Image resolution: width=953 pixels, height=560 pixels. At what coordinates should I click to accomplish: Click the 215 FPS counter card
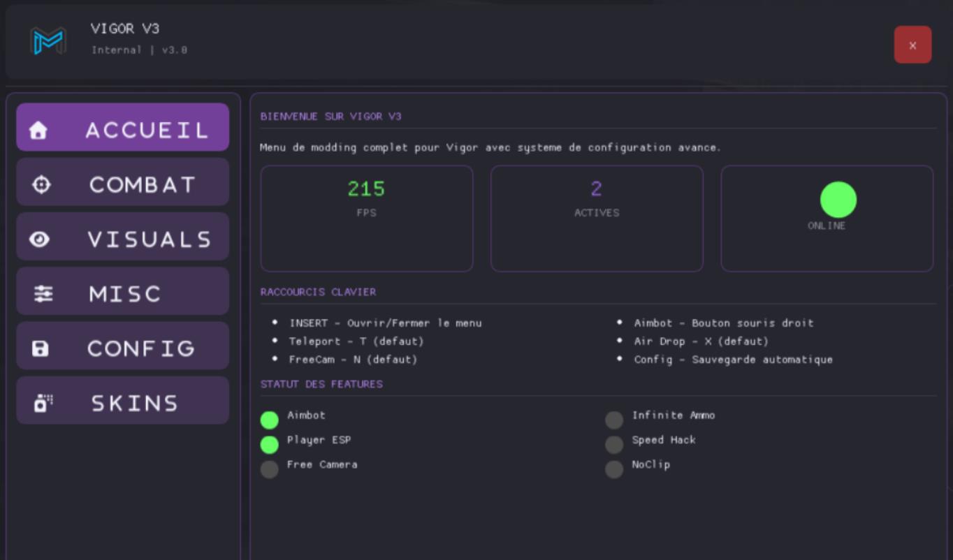pyautogui.click(x=366, y=218)
